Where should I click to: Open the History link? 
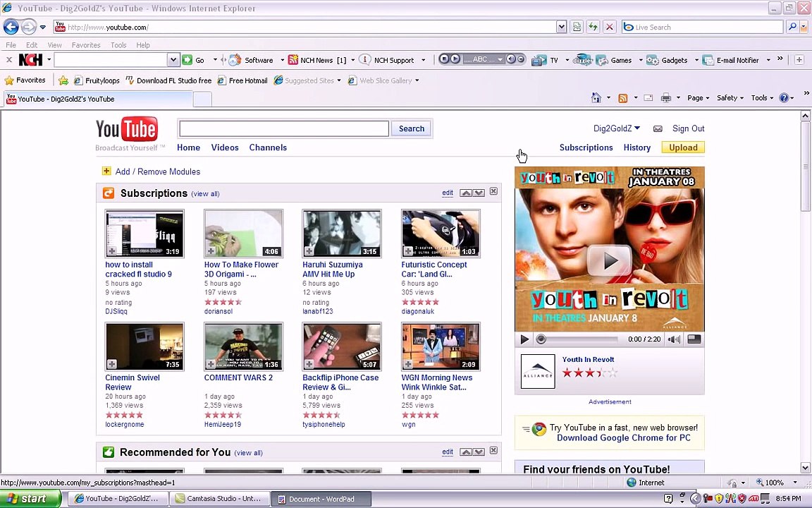[x=637, y=147]
